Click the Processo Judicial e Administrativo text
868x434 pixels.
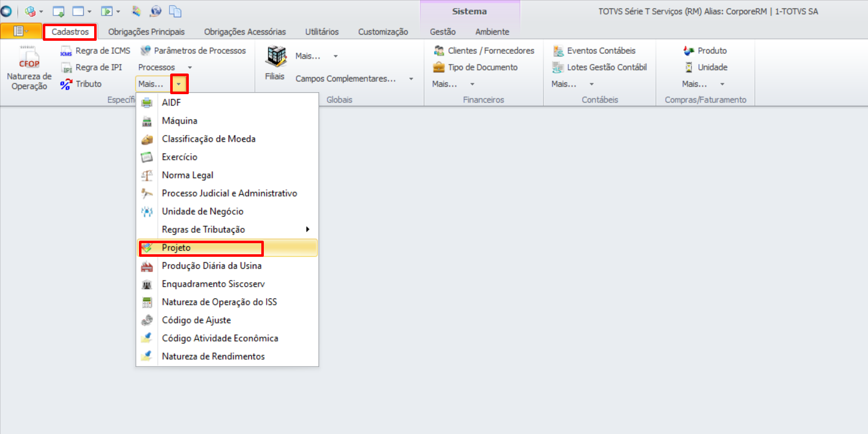[230, 193]
